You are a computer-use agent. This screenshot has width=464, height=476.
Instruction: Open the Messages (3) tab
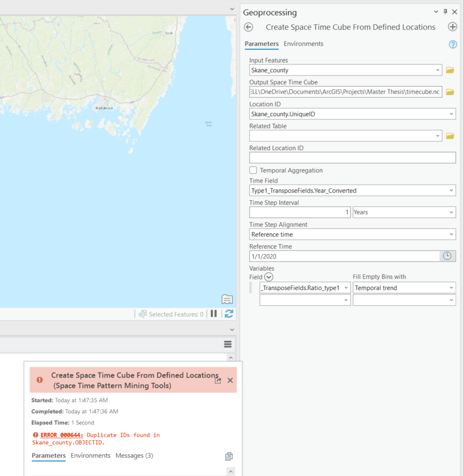[134, 456]
